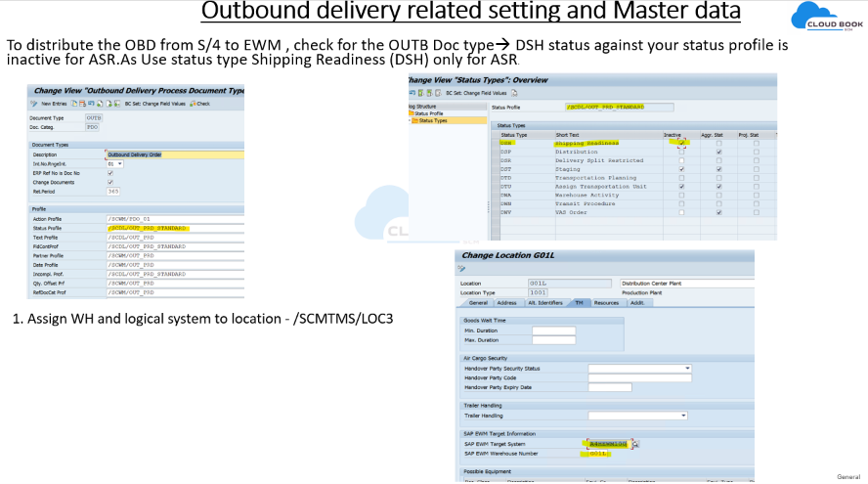Open Handover Party Security Status dropdown
868x484 pixels.
click(x=687, y=369)
